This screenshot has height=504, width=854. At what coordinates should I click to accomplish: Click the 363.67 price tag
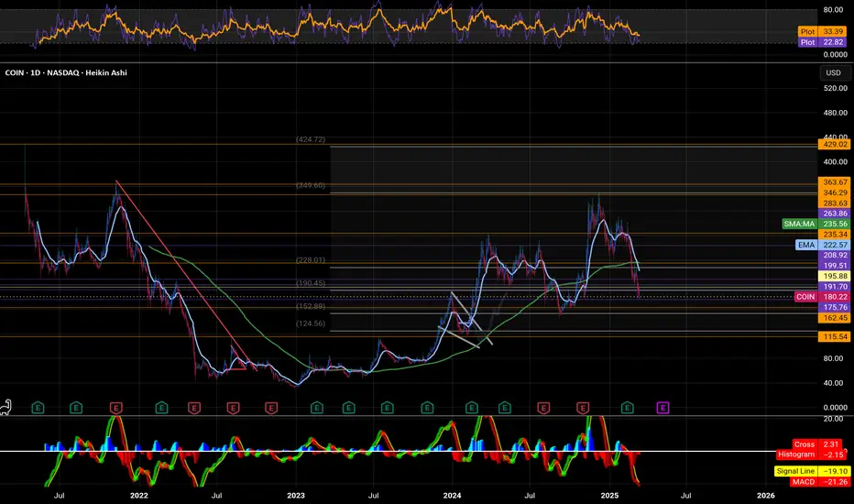(834, 182)
